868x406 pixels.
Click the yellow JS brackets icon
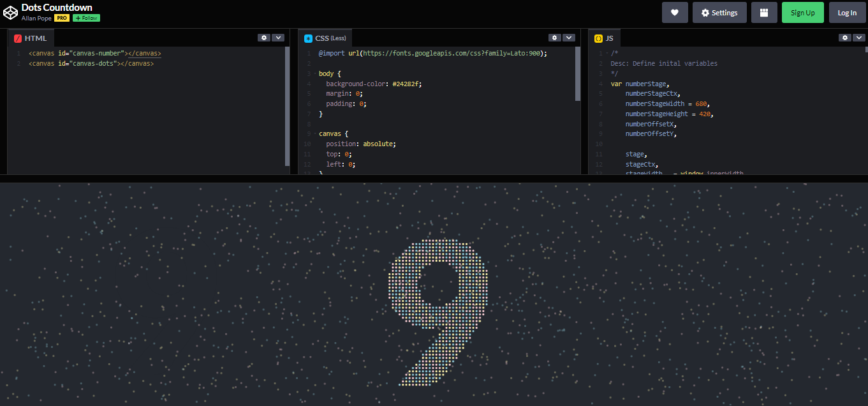click(x=598, y=38)
